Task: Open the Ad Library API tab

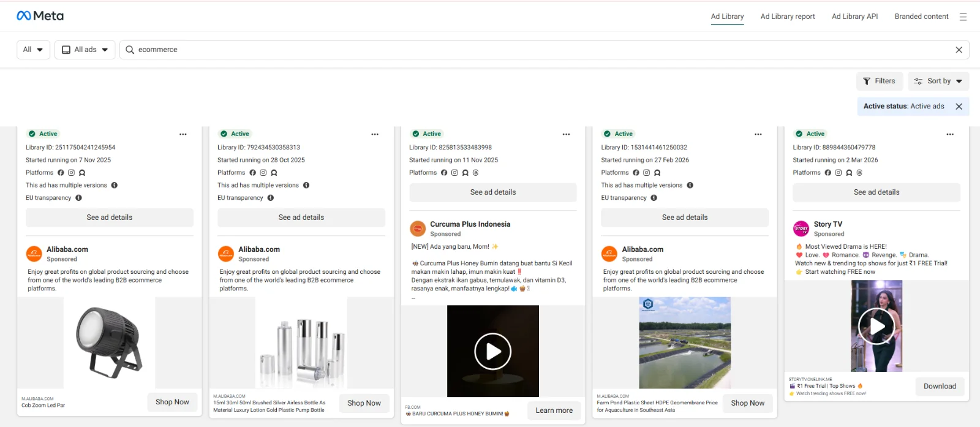Action: click(855, 17)
